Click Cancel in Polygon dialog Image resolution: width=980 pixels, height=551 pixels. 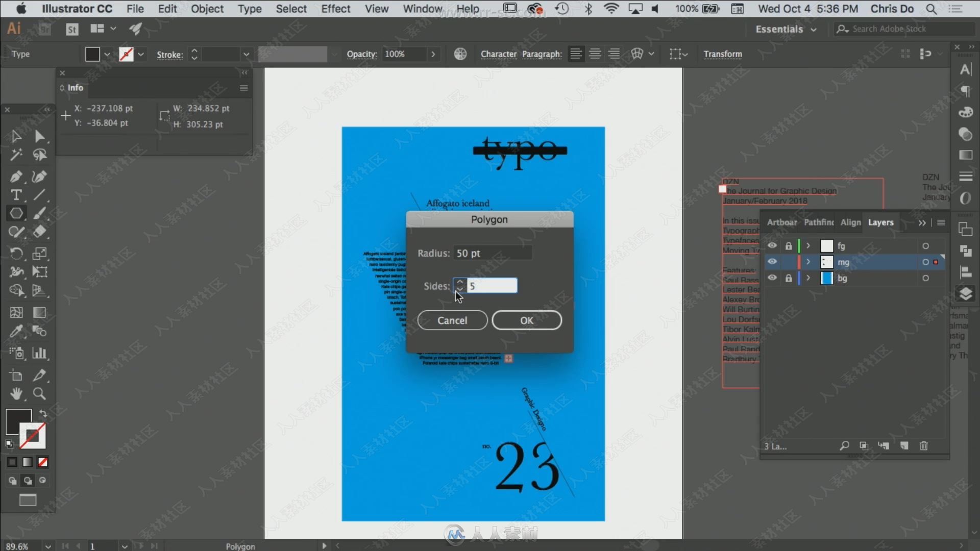point(452,319)
